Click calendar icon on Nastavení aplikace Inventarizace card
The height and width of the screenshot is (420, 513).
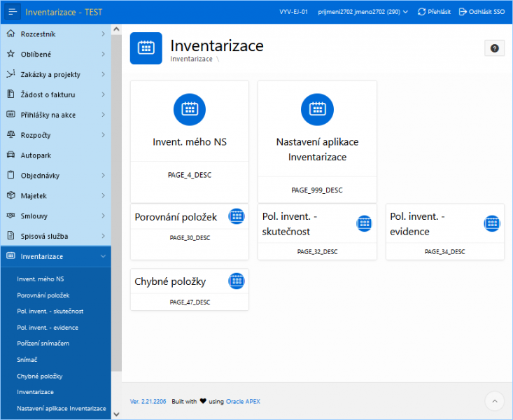coord(317,109)
